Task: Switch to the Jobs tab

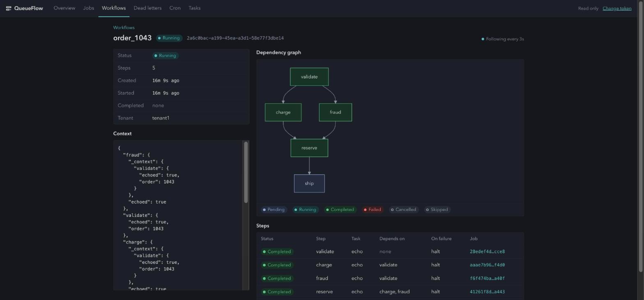Action: [89, 8]
